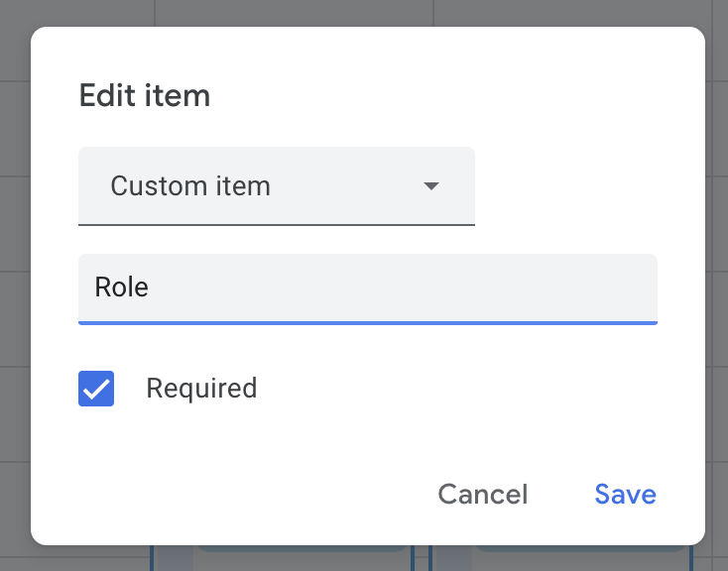
Task: Click the Required label text
Action: [201, 389]
